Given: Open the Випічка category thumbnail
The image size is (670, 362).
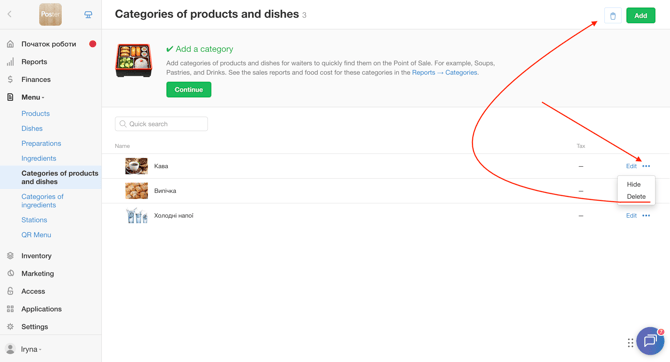Looking at the screenshot, I should click(136, 191).
